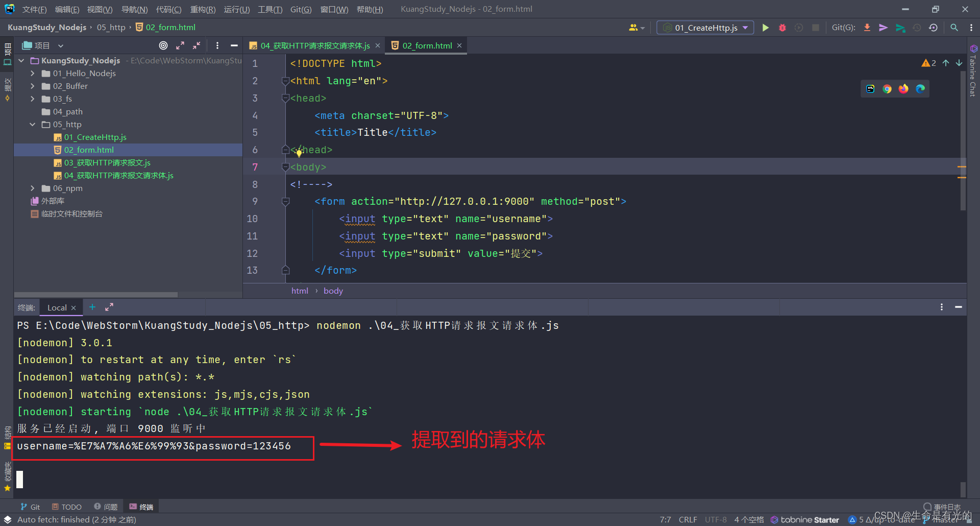Click the UTF-8 encoding indicator

[716, 519]
